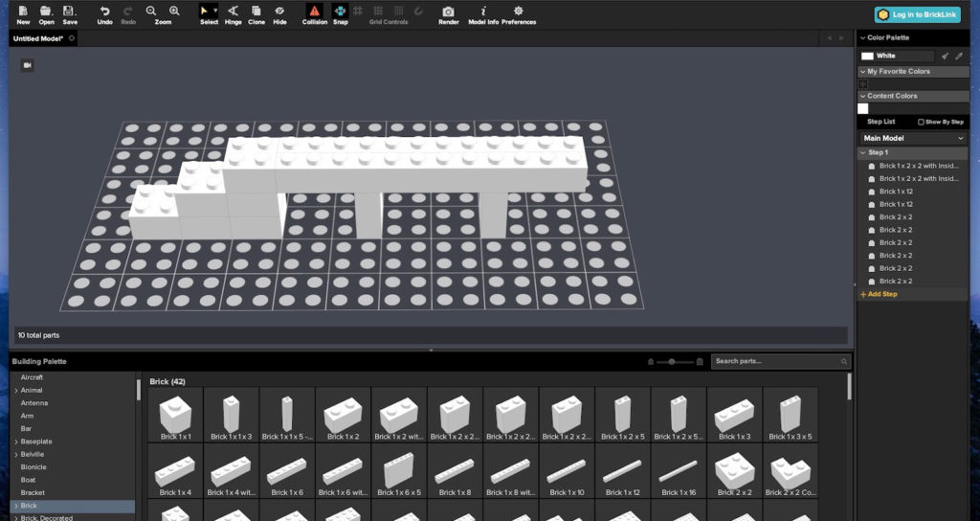The image size is (980, 521).
Task: Click the viewport camera icon
Action: [x=27, y=65]
